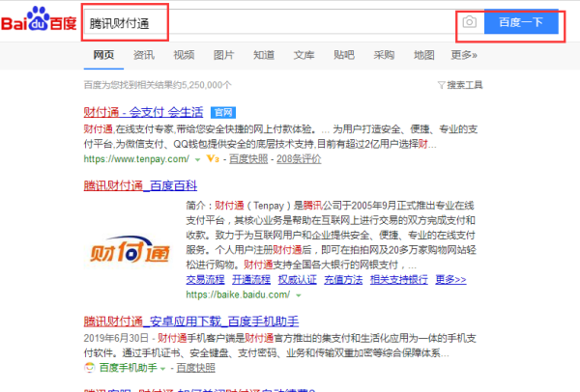
Task: Focus the search box containing 腾讯财付通
Action: click(269, 23)
